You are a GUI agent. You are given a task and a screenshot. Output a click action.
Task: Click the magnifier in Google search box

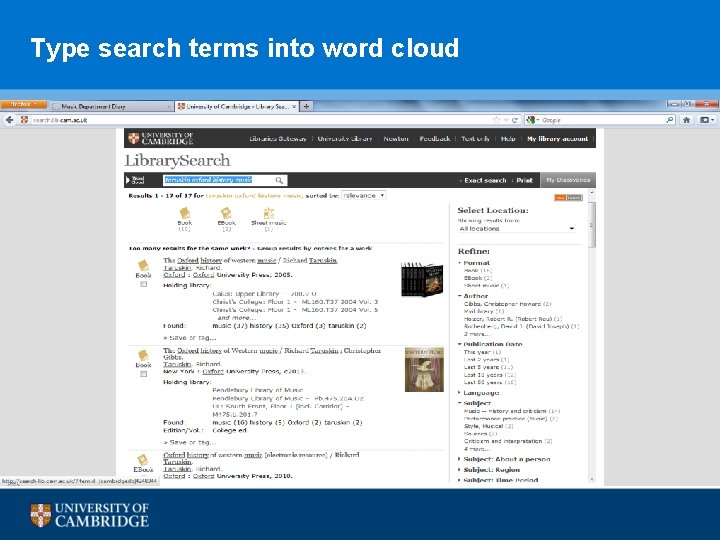pyautogui.click(x=670, y=120)
